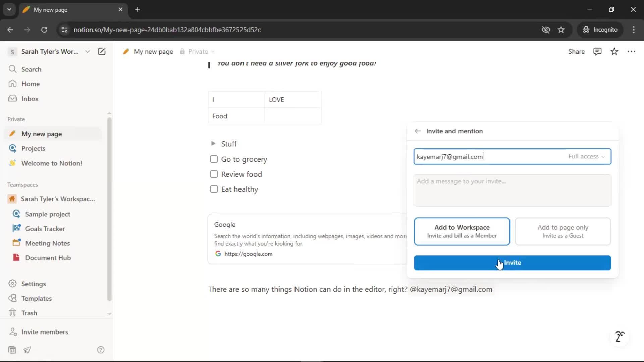Click address bar URL

[x=167, y=30]
